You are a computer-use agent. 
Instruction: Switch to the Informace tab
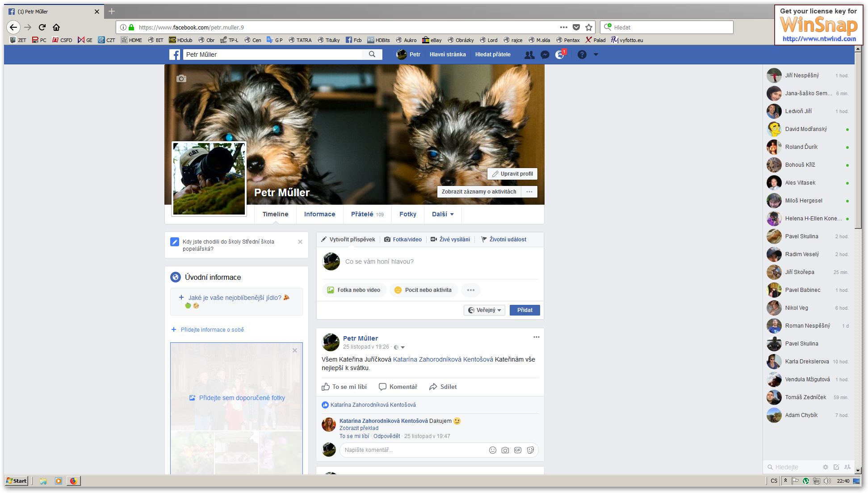(x=319, y=214)
